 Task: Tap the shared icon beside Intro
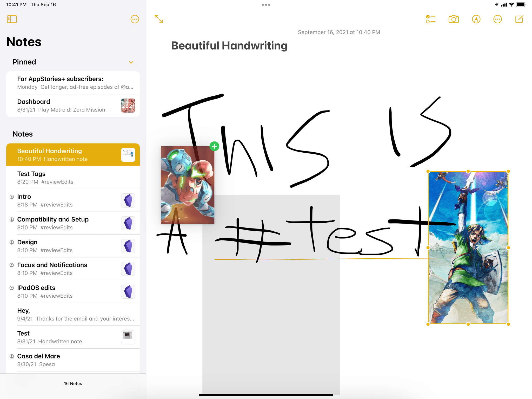(x=12, y=197)
